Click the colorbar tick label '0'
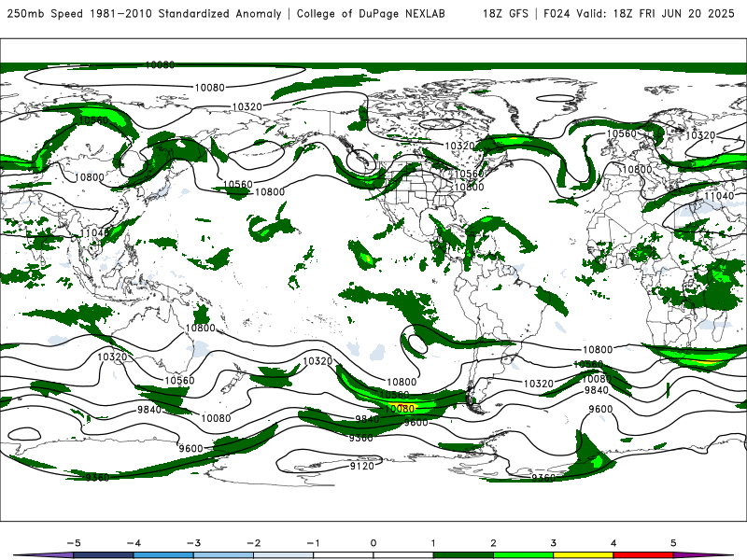 point(373,543)
